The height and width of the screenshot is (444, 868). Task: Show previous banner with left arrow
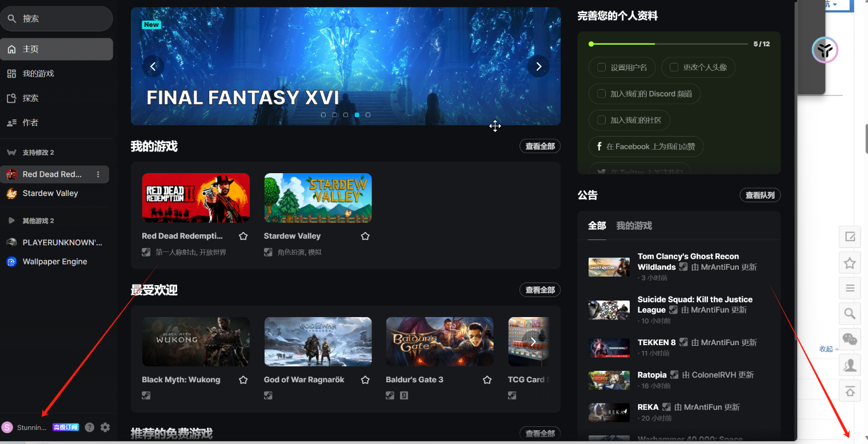coord(153,66)
